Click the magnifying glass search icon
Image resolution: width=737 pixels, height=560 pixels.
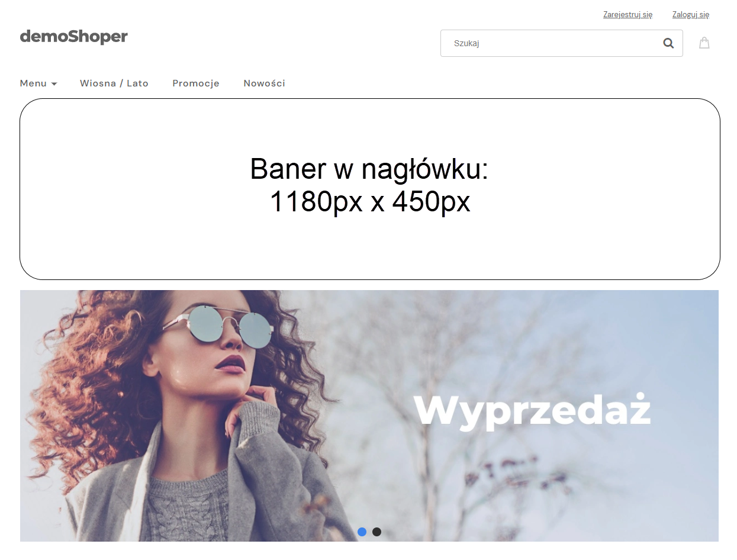668,43
